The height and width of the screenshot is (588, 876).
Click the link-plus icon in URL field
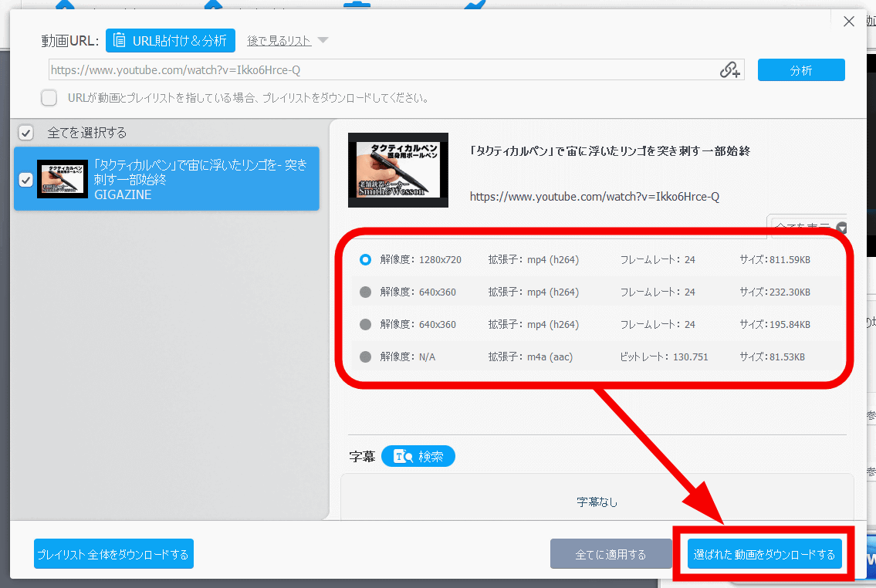coord(729,70)
